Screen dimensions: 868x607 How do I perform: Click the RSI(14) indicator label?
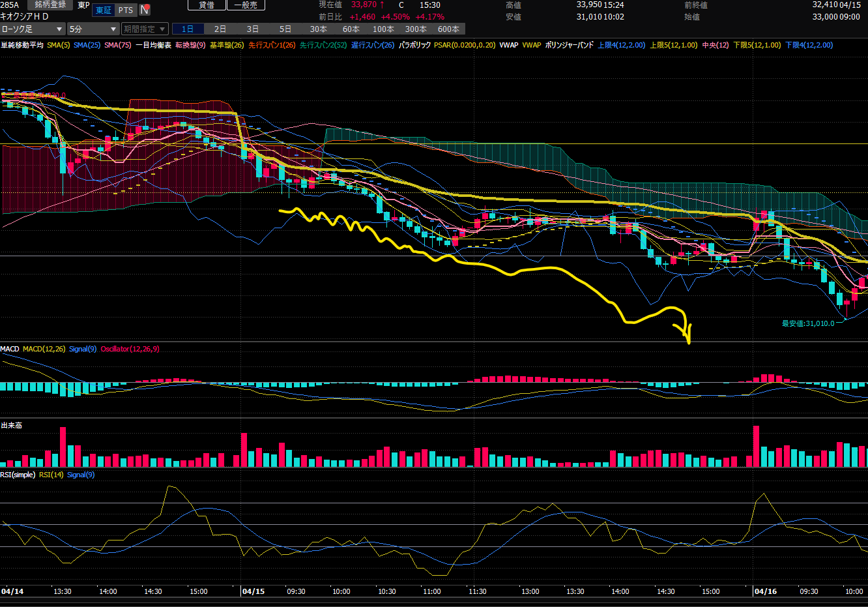51,475
